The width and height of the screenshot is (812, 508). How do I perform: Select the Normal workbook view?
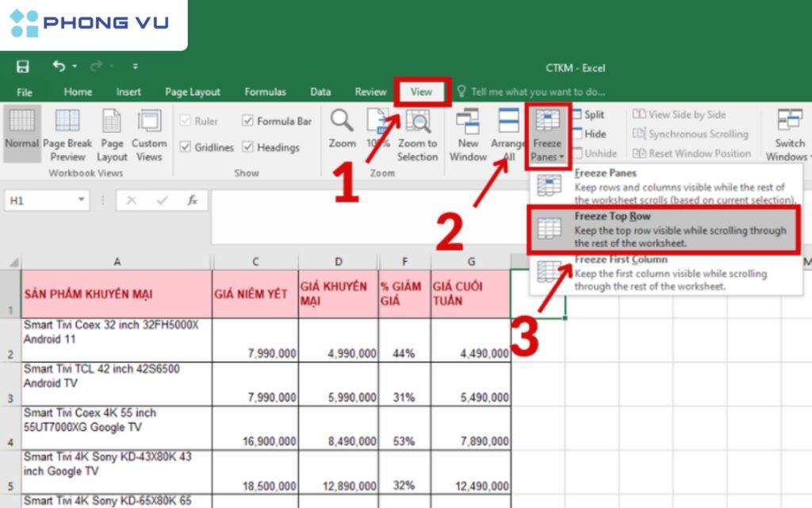point(21,133)
